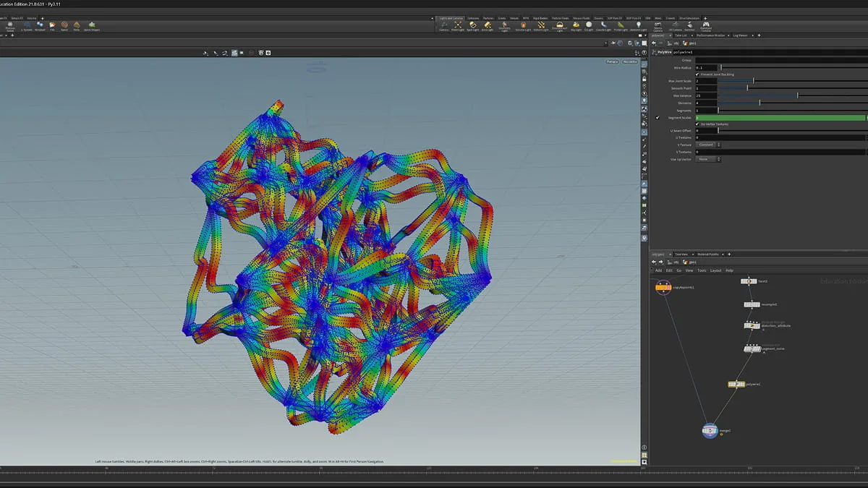Click the Switcher shelf tool
Image resolution: width=868 pixels, height=488 pixels.
689,26
